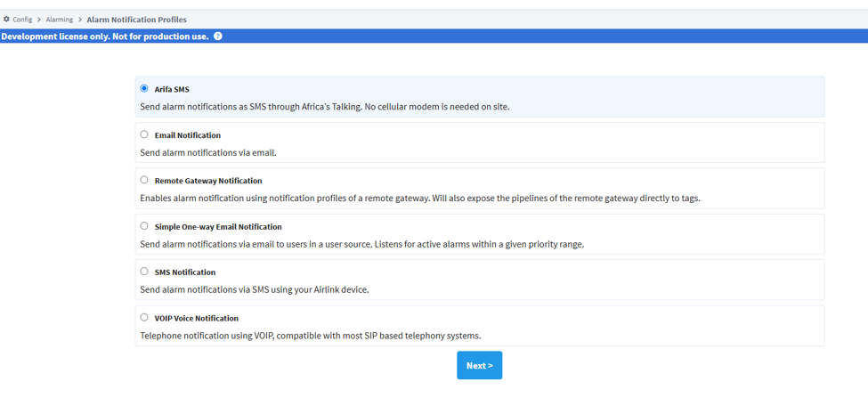Screen dimensions: 868x406
Task: Choose the Remote Gateway Notification radio option
Action: point(144,180)
